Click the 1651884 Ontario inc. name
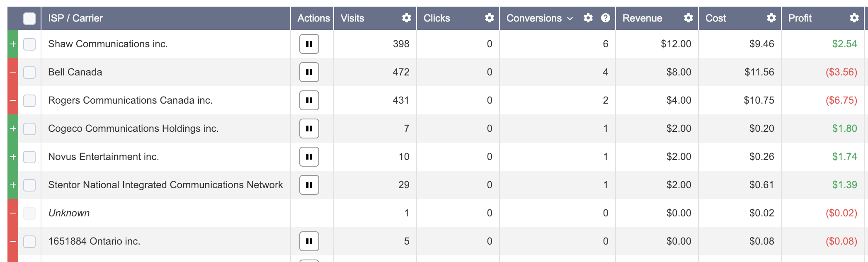Image resolution: width=868 pixels, height=262 pixels. tap(94, 241)
